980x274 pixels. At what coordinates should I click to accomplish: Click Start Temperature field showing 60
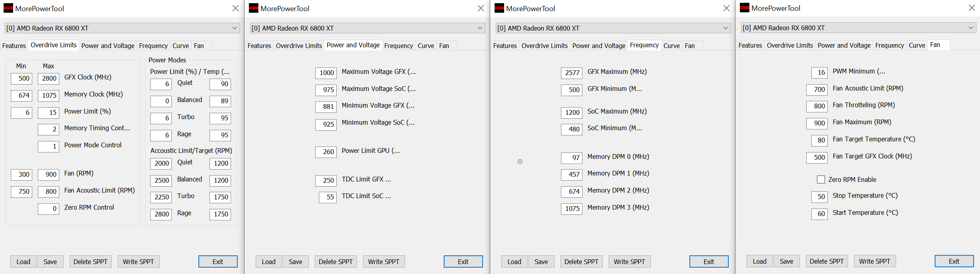point(819,214)
